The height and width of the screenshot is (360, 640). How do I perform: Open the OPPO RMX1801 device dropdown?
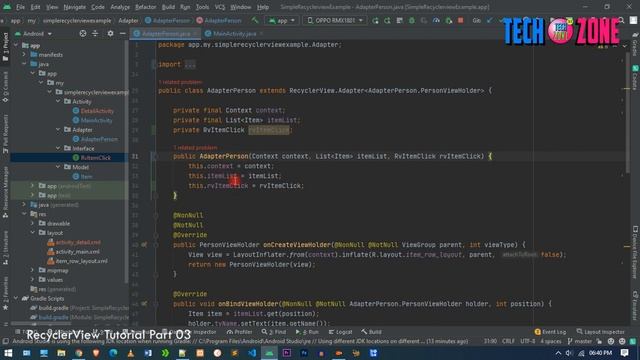click(334, 20)
